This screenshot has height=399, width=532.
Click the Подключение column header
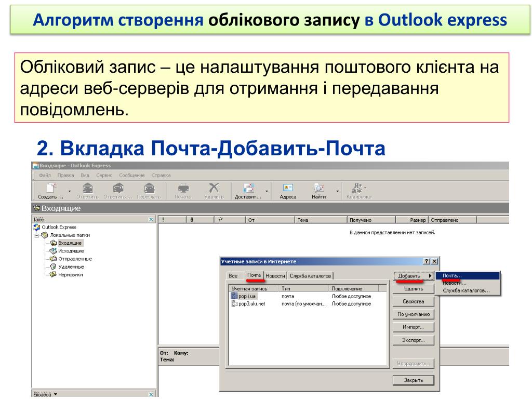click(353, 288)
